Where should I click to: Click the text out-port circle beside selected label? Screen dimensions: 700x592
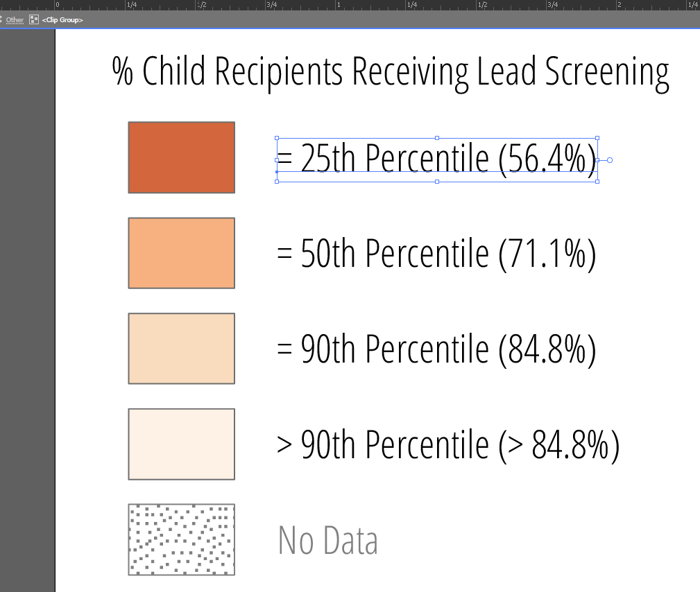[x=610, y=160]
